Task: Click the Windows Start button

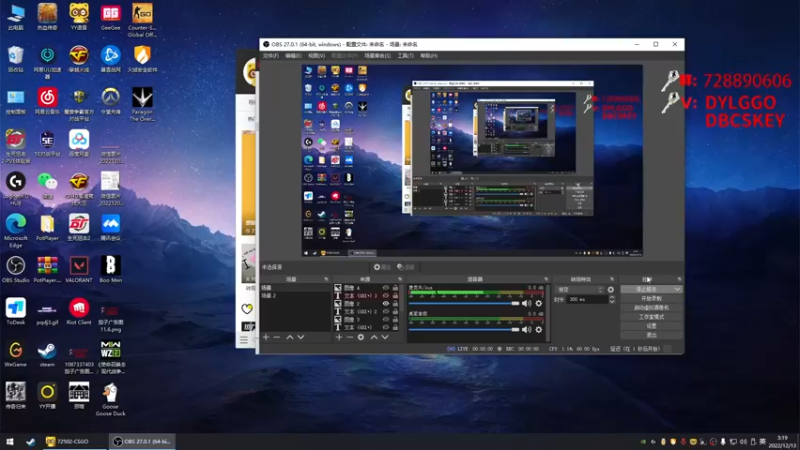Action: coord(10,441)
